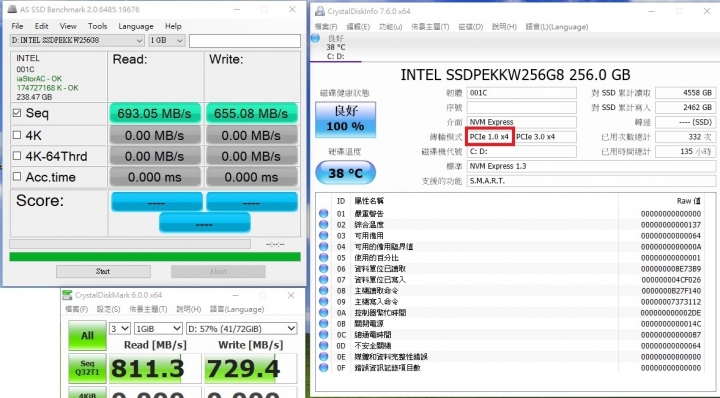Open the drive dropdown in AS SSD Benchmark

pyautogui.click(x=77, y=40)
